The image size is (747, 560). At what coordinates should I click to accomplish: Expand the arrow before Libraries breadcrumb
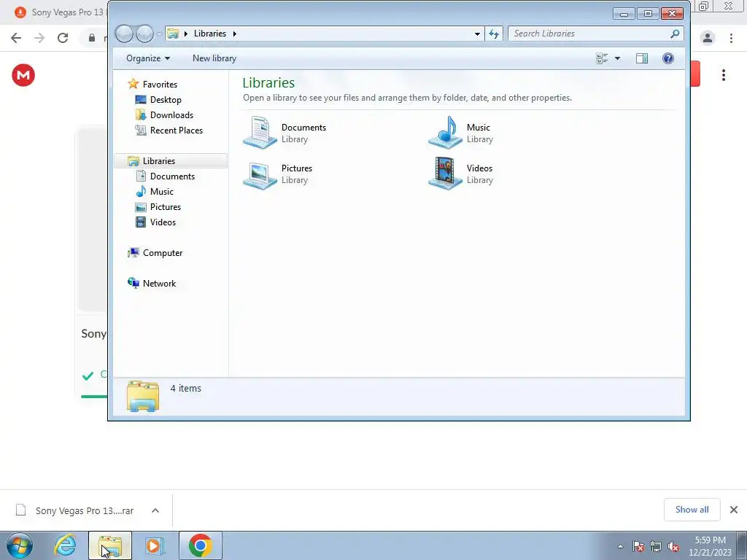click(x=186, y=34)
